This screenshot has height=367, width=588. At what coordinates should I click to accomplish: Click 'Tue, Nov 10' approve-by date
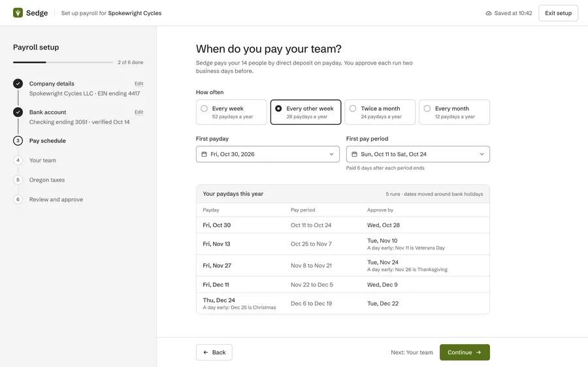click(x=382, y=241)
